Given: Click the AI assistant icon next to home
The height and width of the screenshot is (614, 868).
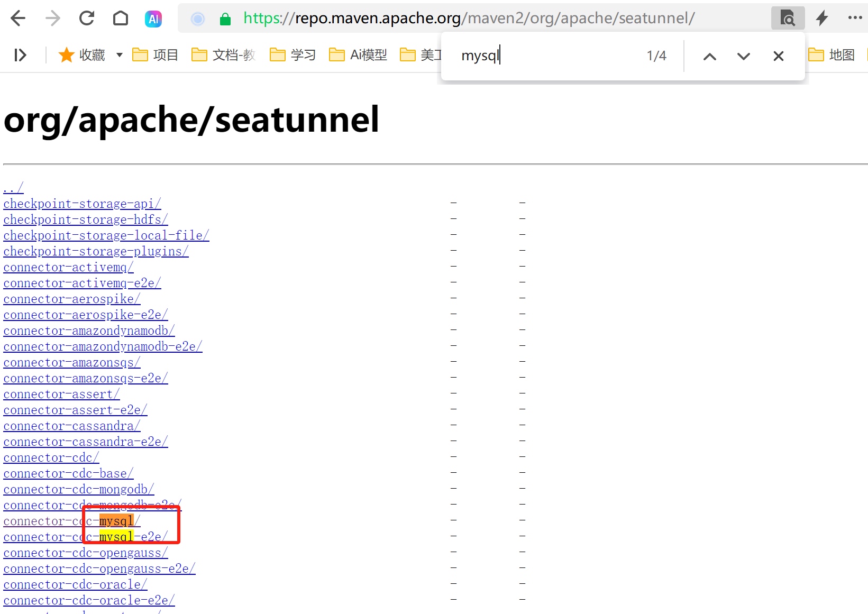Looking at the screenshot, I should (x=153, y=18).
